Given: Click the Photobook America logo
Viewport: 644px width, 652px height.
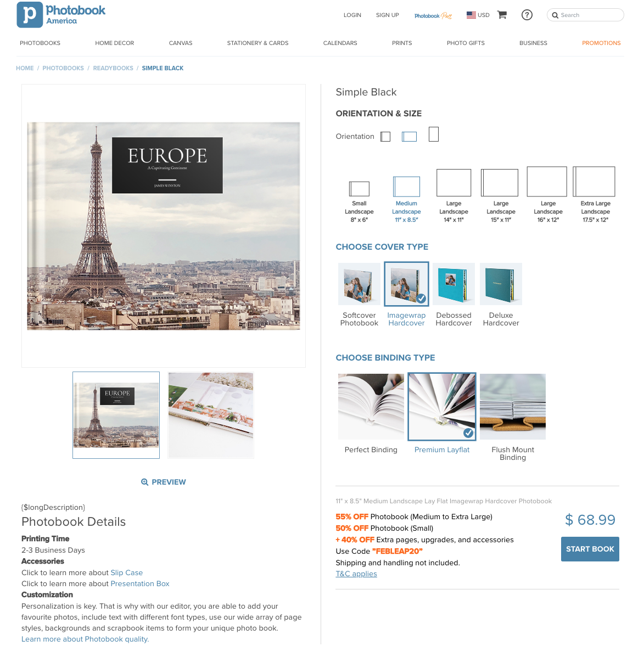Looking at the screenshot, I should pos(61,15).
